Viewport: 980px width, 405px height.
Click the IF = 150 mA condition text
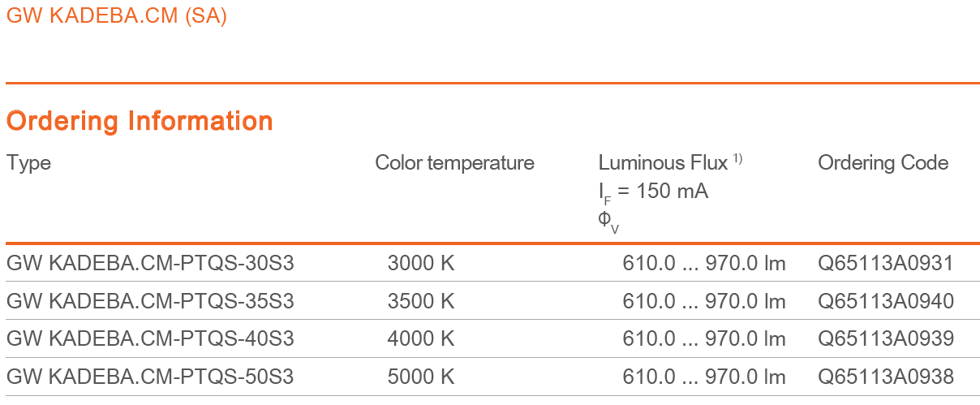click(653, 193)
